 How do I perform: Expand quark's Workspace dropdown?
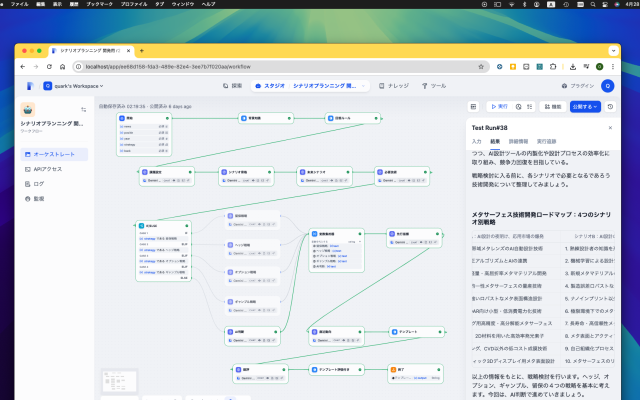tap(74, 86)
